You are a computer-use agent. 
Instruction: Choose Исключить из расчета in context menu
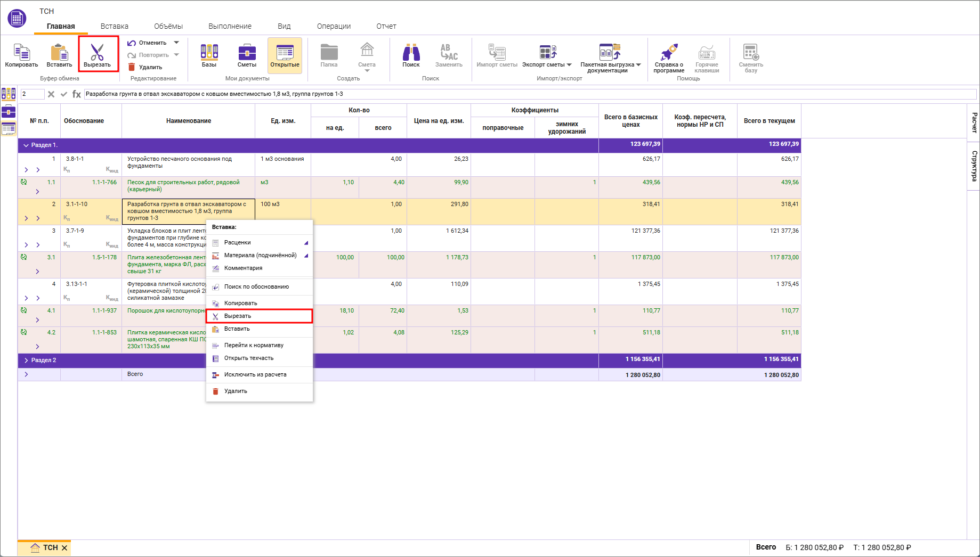(x=255, y=375)
